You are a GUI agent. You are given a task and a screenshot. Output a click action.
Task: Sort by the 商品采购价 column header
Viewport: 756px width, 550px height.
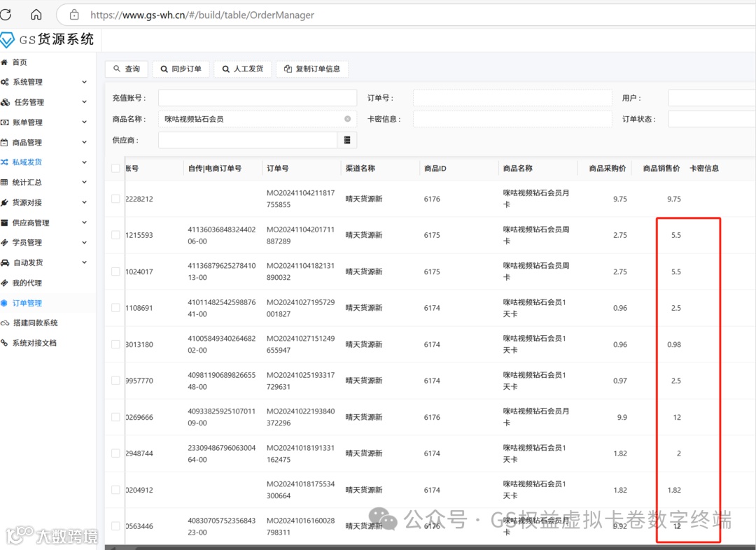608,168
